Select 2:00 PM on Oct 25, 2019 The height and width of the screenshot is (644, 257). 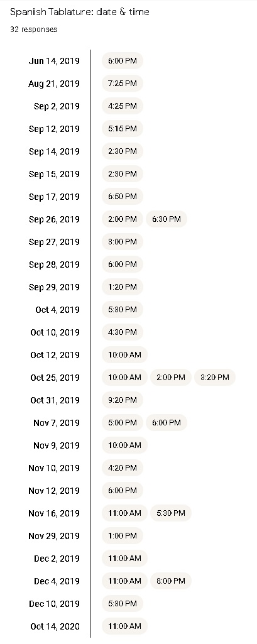171,378
